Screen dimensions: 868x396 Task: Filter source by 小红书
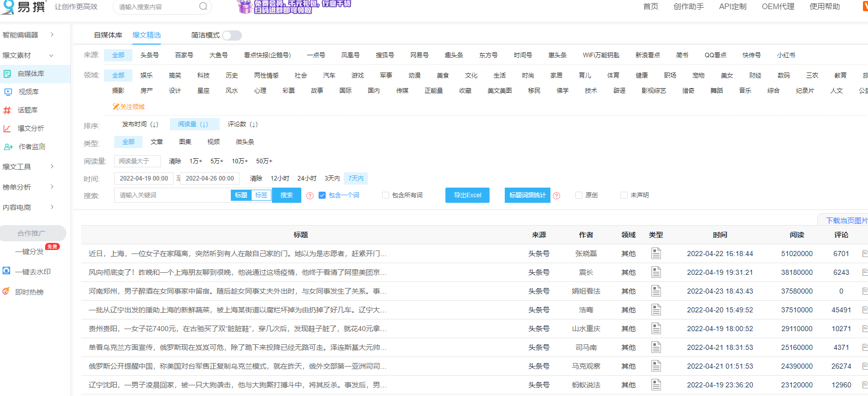(x=786, y=55)
